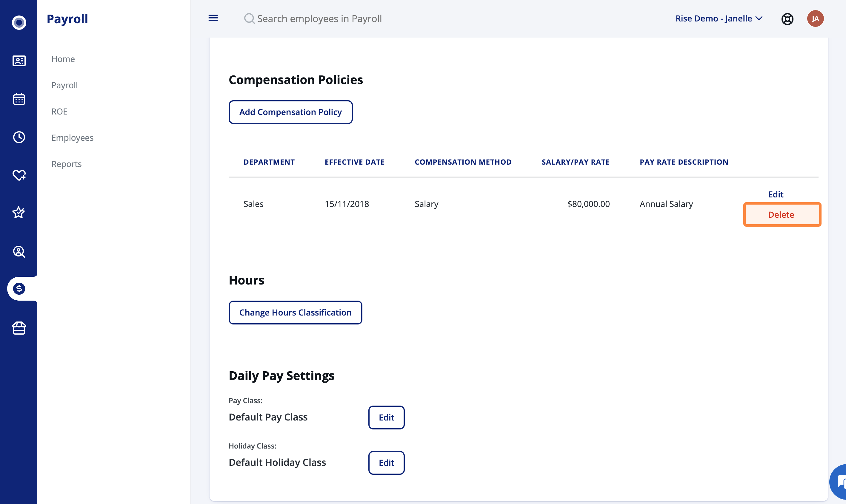Select the payroll dollar icon in sidebar
The width and height of the screenshot is (846, 504).
19,289
